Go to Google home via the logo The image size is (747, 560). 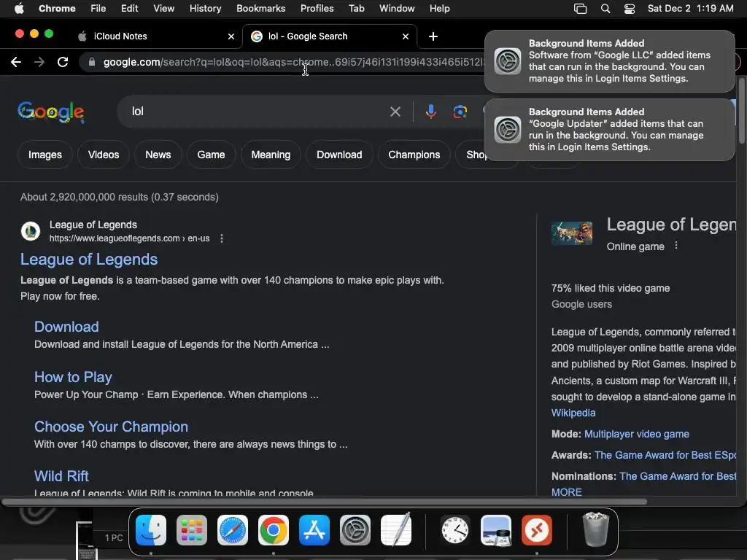pos(51,112)
